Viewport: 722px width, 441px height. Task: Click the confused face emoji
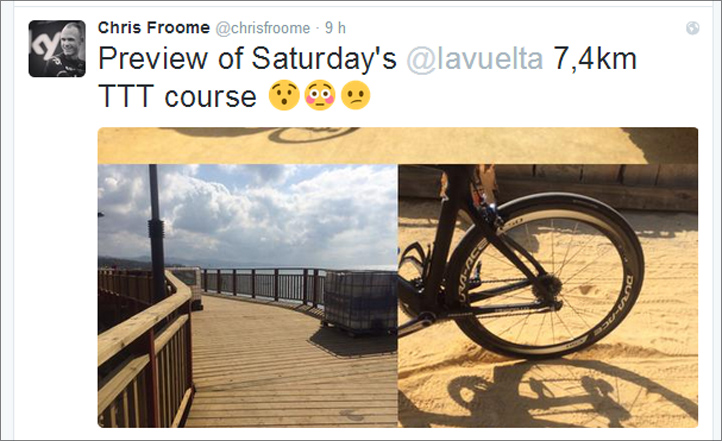[x=355, y=95]
